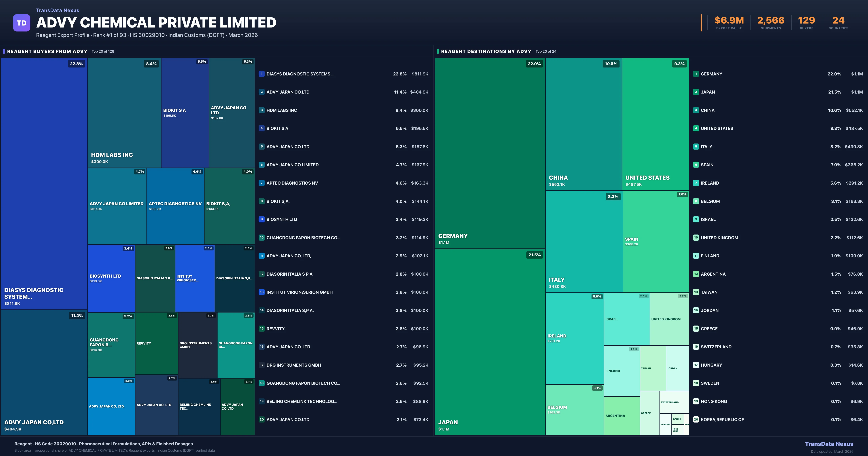Viewport: 868px width, 456px height.
Task: Click the JAPAN destination treemap block
Action: [490, 342]
